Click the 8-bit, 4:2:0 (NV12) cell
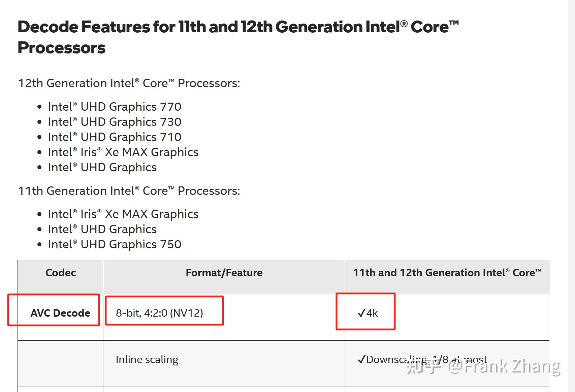 (159, 313)
